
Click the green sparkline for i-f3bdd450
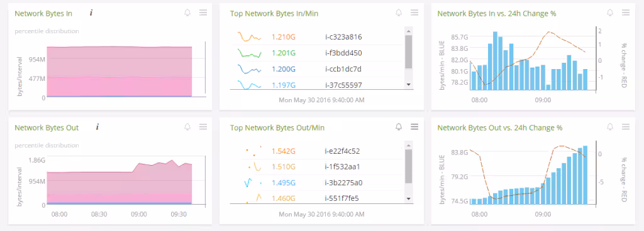click(x=249, y=53)
